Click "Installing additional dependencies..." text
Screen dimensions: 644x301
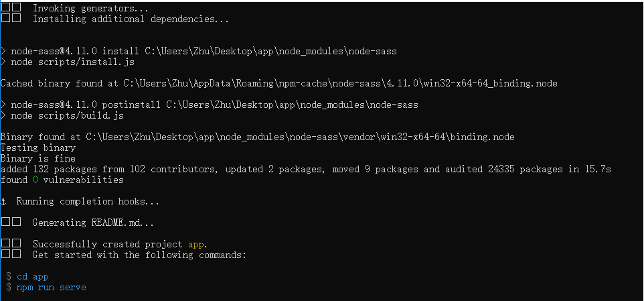point(131,19)
